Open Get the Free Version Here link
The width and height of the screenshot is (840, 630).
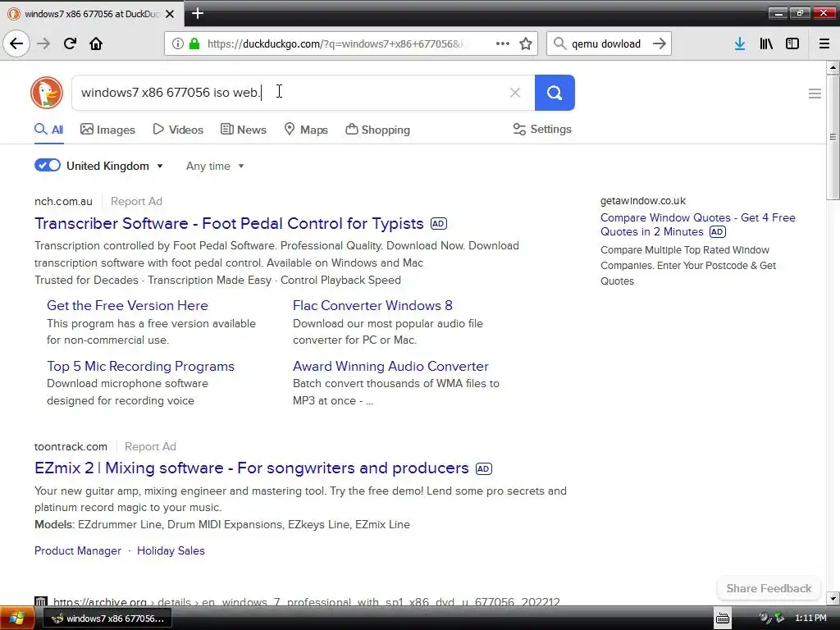tap(127, 305)
